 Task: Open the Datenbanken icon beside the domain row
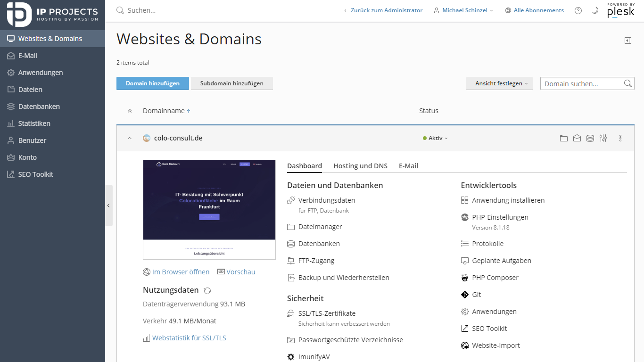click(x=590, y=138)
